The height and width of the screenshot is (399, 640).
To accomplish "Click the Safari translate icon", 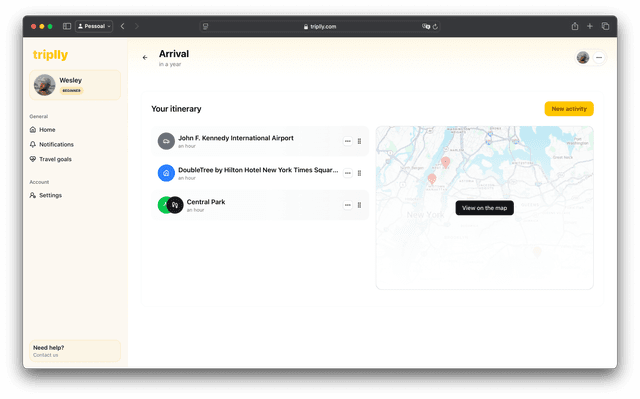I will point(426,27).
